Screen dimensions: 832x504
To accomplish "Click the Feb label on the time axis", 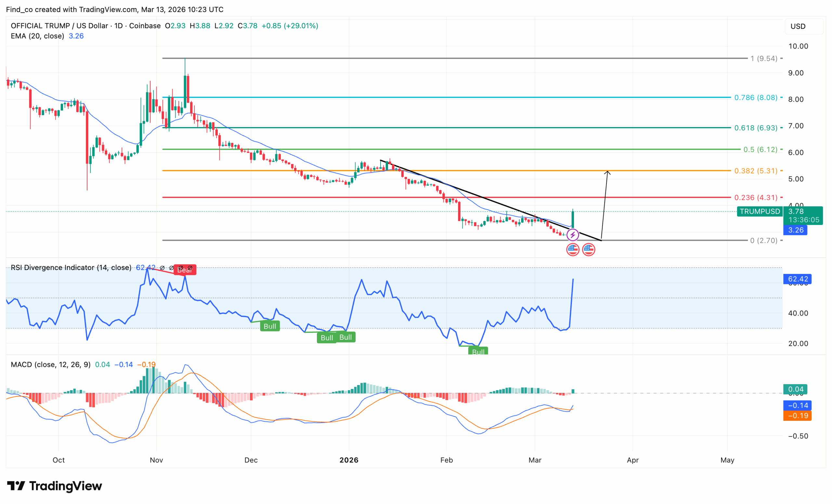I will point(447,460).
